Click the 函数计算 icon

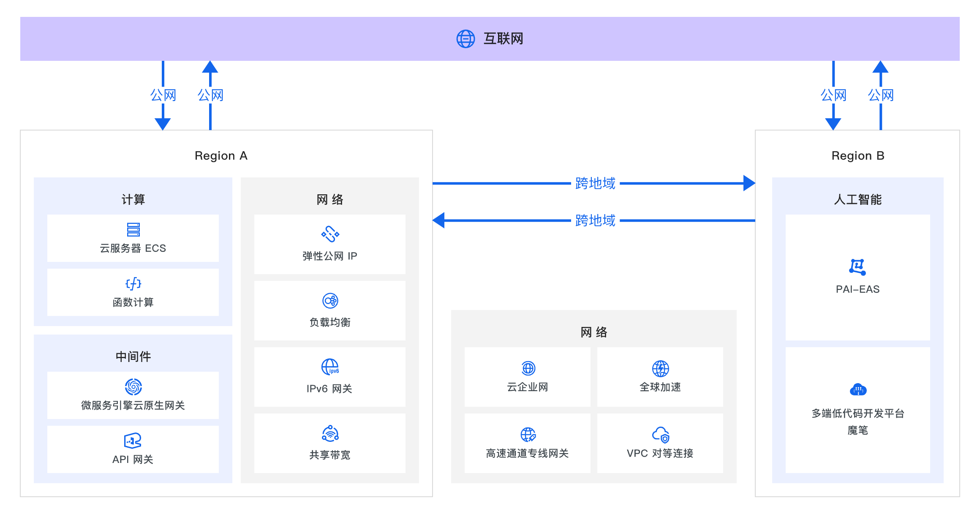(133, 284)
